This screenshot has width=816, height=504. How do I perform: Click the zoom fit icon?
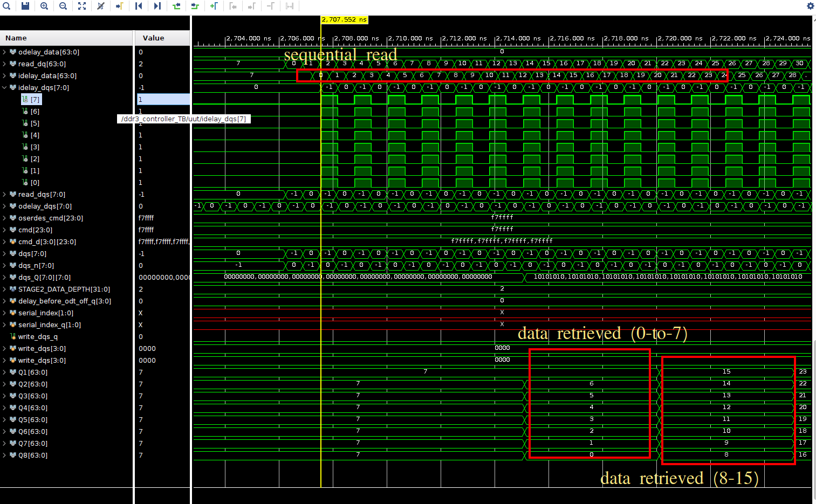click(82, 6)
